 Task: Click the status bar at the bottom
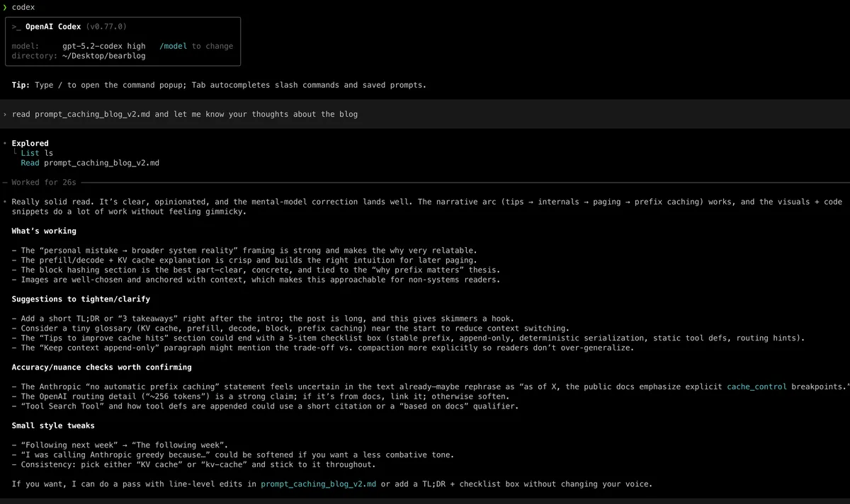(x=425, y=500)
